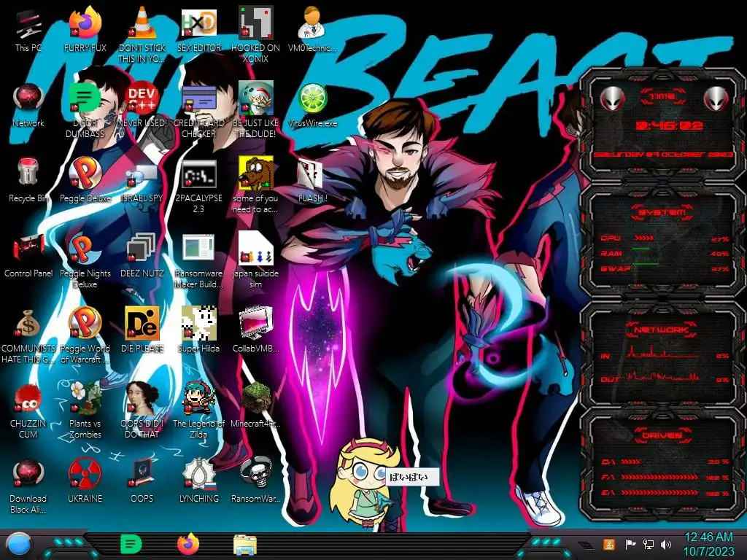Image resolution: width=747 pixels, height=560 pixels.
Task: Click the CPU usage meter in SYSTEM widget
Action: click(x=665, y=238)
